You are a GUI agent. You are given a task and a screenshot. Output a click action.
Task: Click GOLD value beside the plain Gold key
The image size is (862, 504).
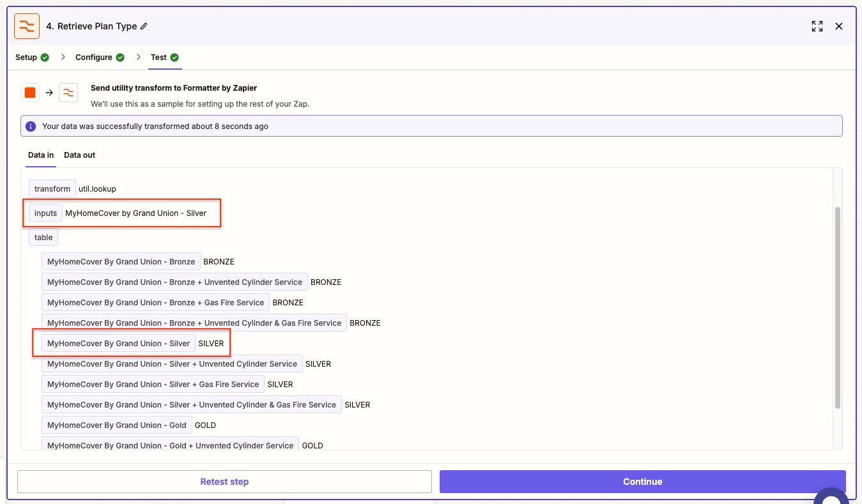click(205, 425)
